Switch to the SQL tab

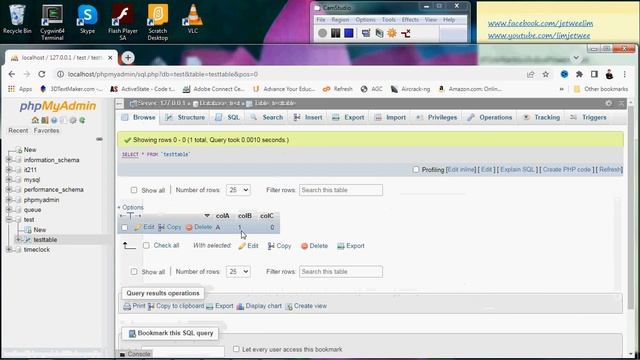[x=227, y=117]
